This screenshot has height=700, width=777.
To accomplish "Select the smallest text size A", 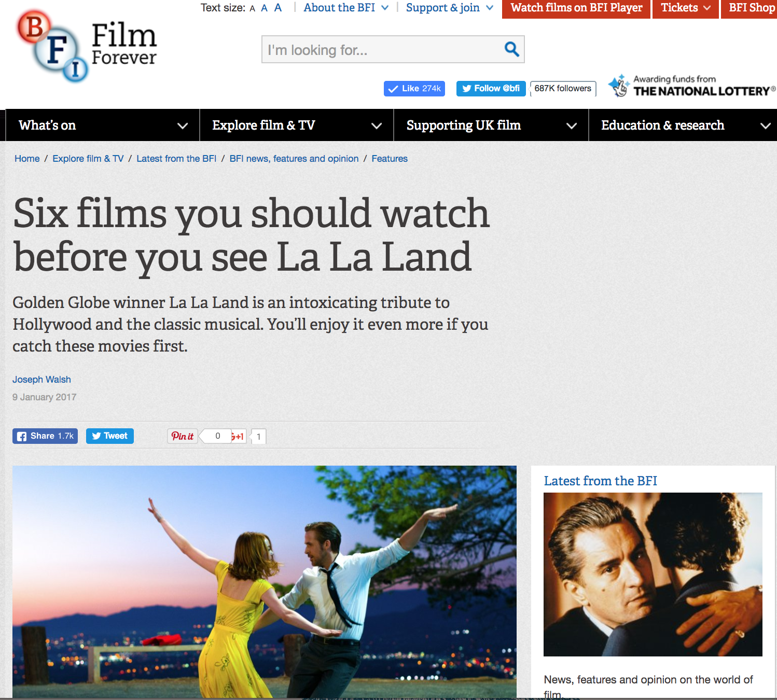I will tap(253, 8).
